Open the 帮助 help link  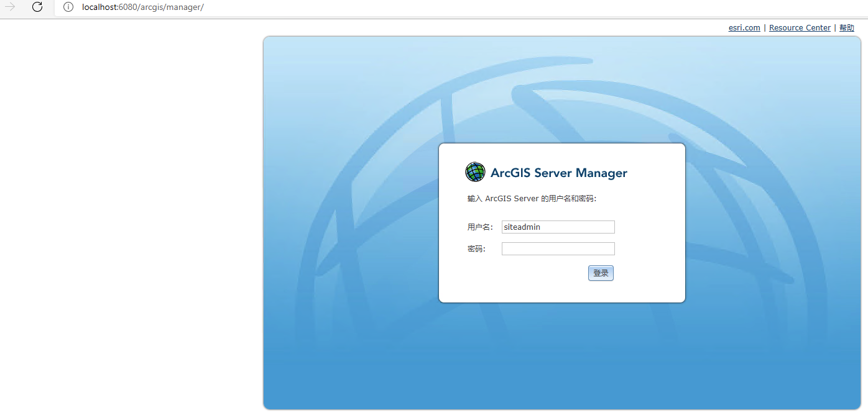click(x=846, y=28)
